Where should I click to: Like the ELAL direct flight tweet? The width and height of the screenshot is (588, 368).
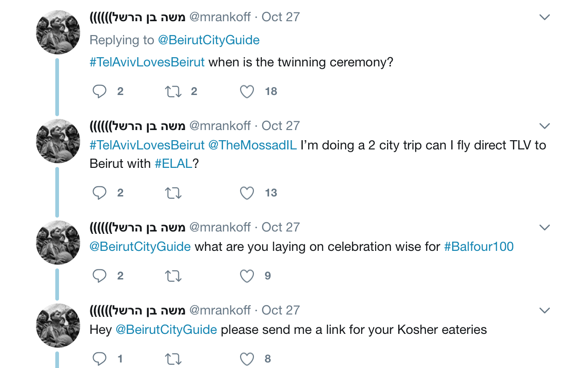point(247,193)
